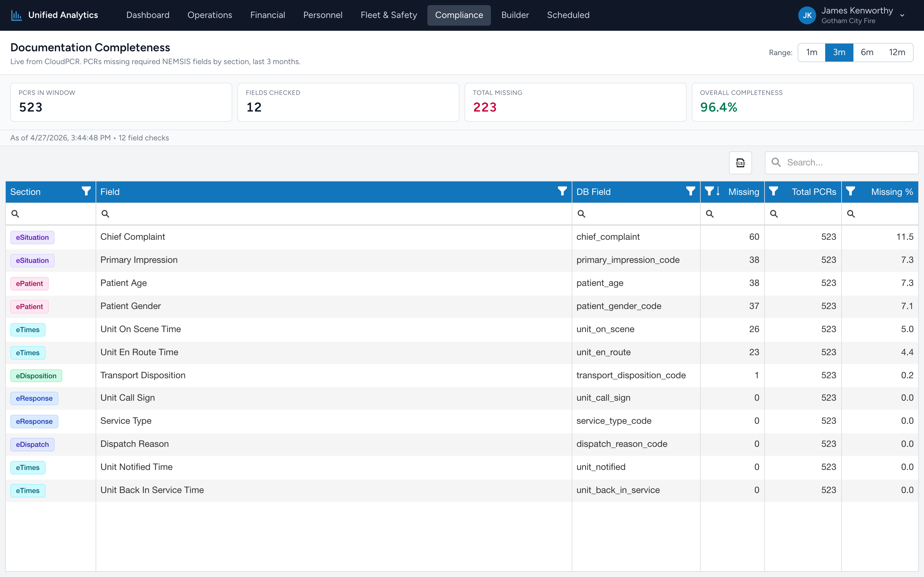Viewport: 924px width, 577px height.
Task: Open the Field column filter icon
Action: pos(562,191)
